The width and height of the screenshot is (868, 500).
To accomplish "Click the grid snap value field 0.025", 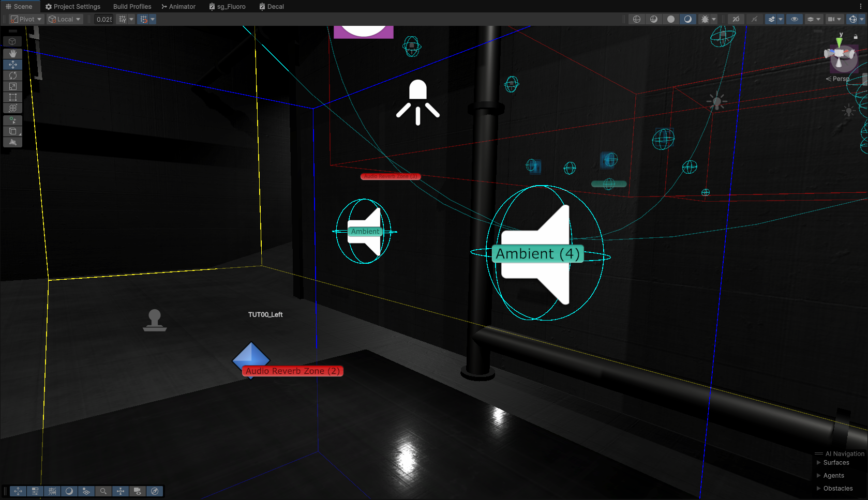I will pos(104,19).
